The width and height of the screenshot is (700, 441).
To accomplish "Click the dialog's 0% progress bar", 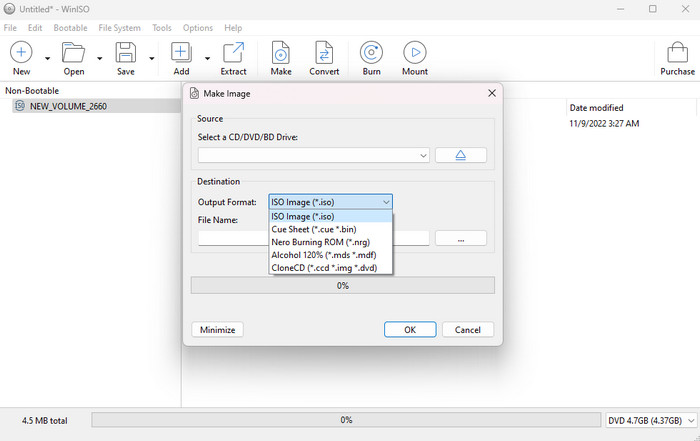I will [342, 285].
